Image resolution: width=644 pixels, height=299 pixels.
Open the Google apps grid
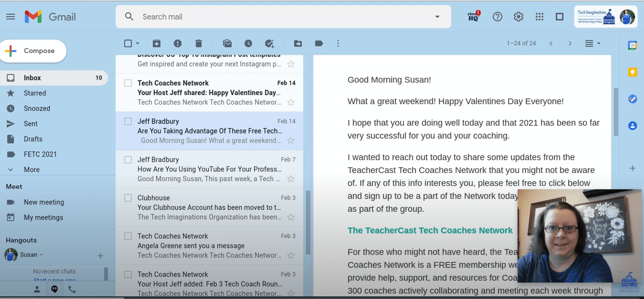point(539,17)
